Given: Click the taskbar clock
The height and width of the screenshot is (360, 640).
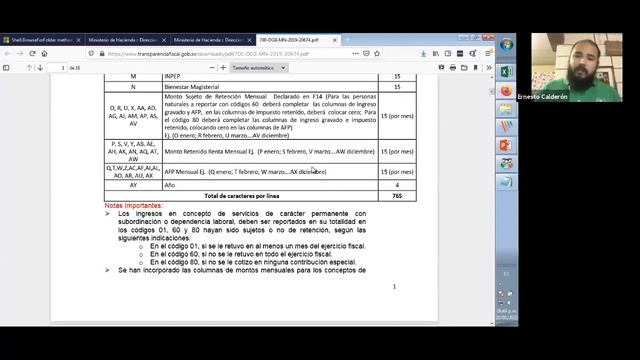Looking at the screenshot, I should pyautogui.click(x=506, y=314).
